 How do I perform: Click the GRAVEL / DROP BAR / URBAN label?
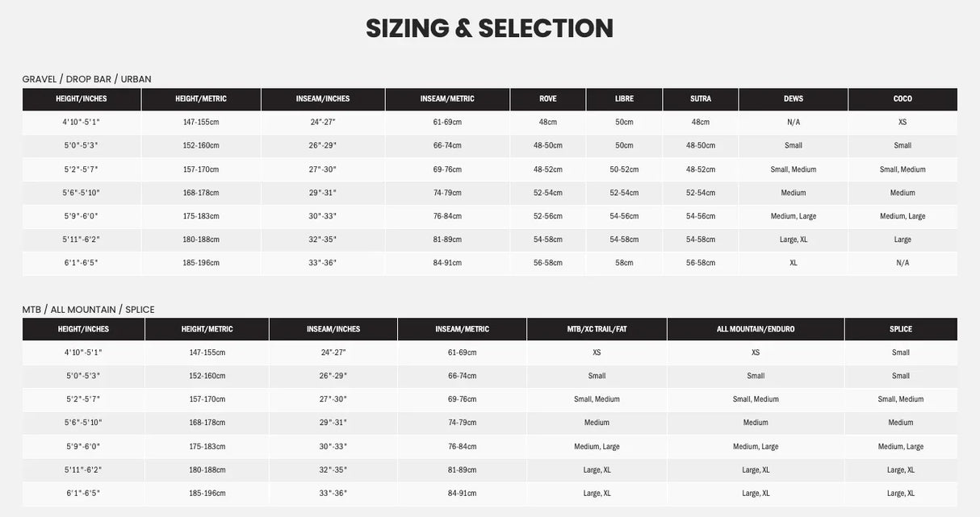[x=86, y=79]
